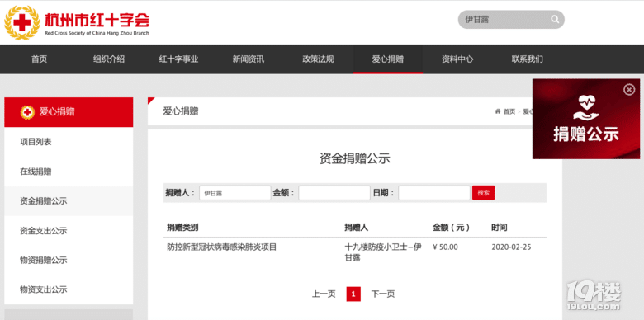
Task: Click the red cross icon beside 爱心捐赠 sidebar header
Action: point(27,112)
